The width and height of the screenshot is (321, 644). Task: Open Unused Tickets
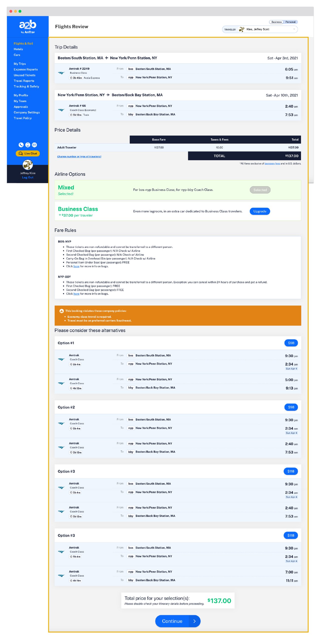(24, 75)
